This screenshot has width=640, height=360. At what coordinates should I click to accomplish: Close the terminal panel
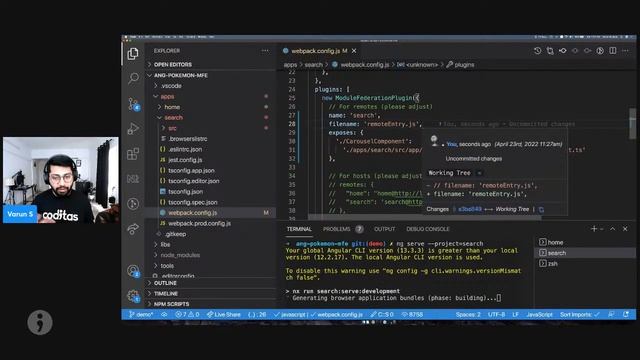[625, 229]
